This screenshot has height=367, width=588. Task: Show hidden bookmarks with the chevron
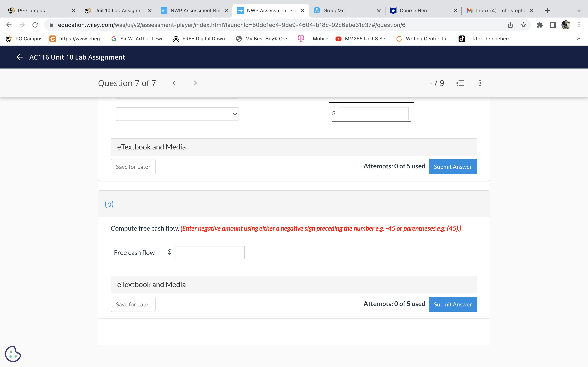click(x=578, y=39)
